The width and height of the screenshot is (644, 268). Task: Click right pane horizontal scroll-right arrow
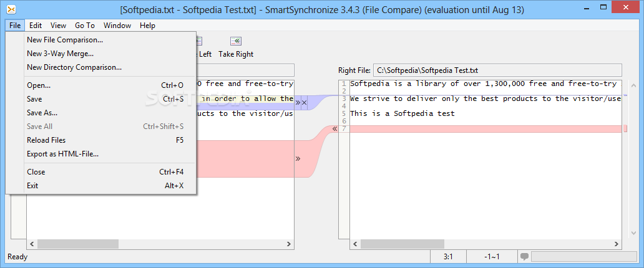tap(616, 244)
